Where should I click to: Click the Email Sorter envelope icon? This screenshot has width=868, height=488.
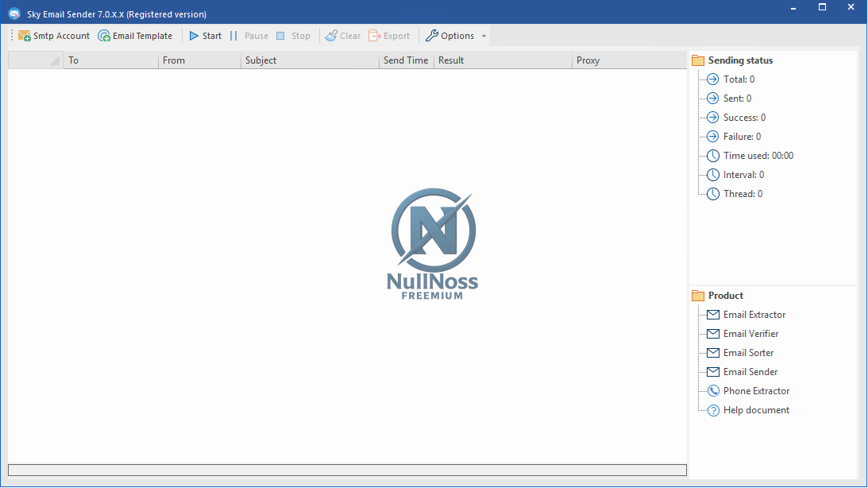click(x=713, y=353)
